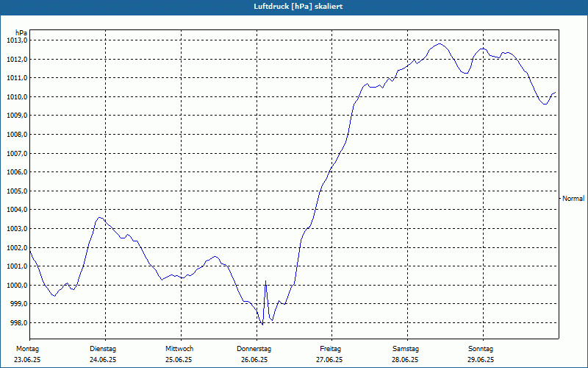Click the date 28.06.25

click(405, 360)
